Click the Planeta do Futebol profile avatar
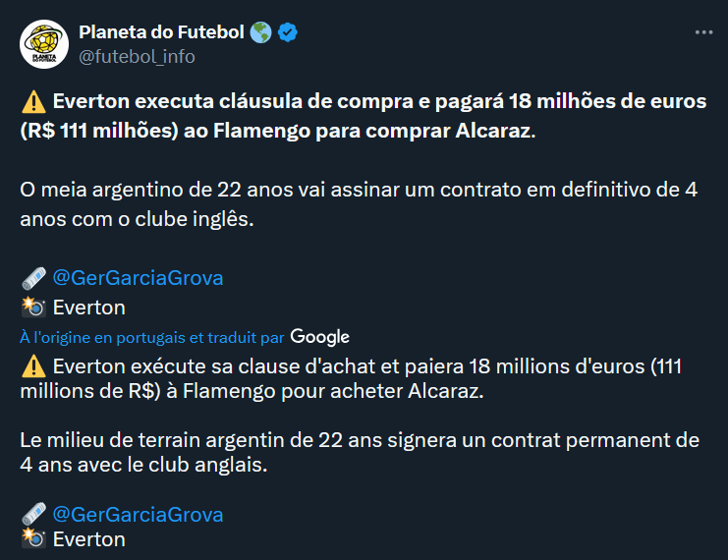This screenshot has height=560, width=728. (x=44, y=44)
